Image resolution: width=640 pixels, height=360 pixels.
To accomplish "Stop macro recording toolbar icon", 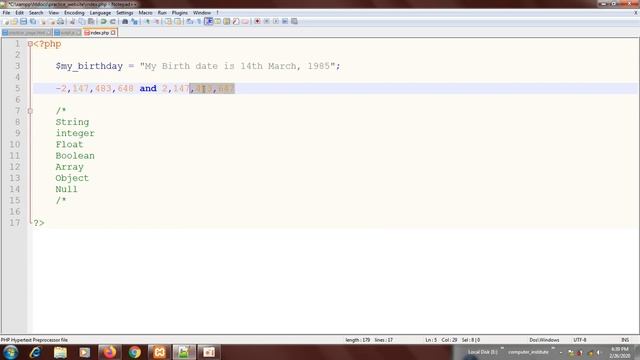I will 266,21.
